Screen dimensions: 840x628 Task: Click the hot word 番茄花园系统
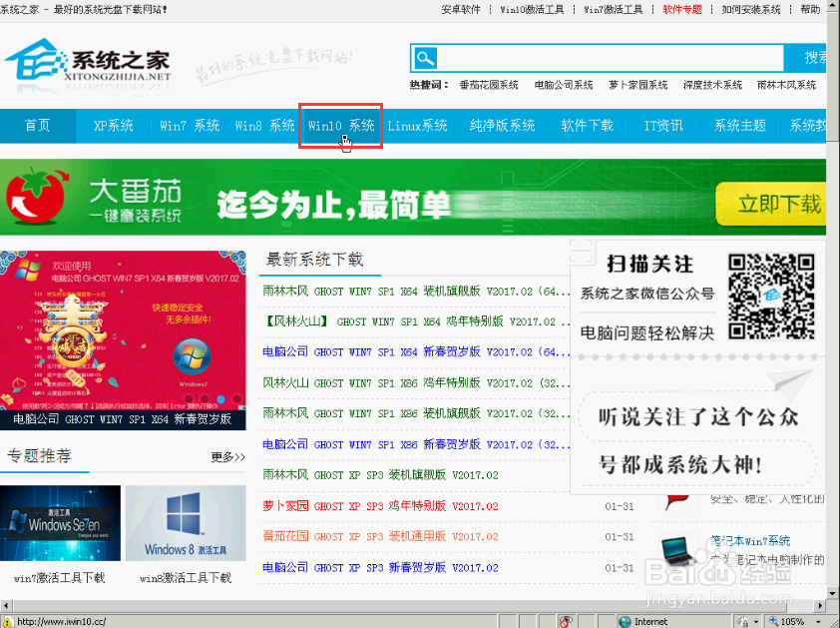click(x=489, y=85)
